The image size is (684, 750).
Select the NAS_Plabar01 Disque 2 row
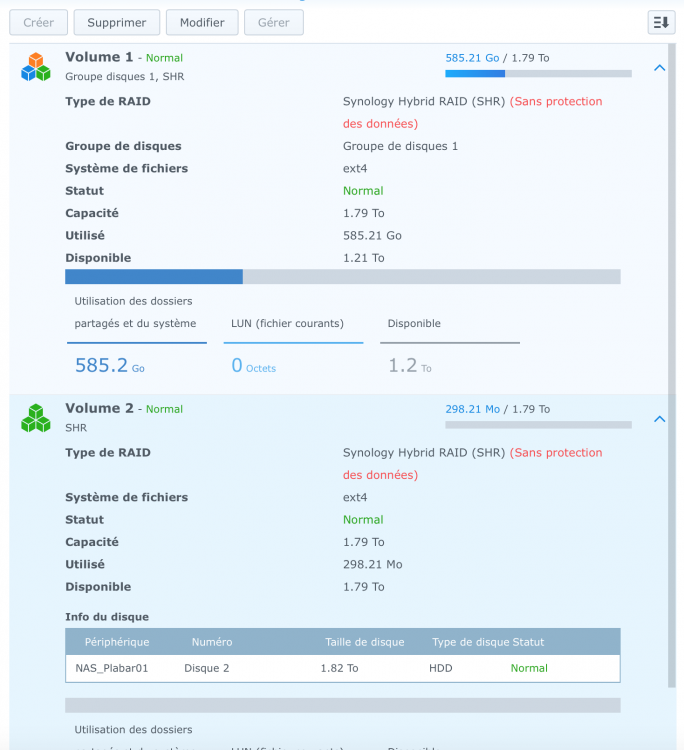coord(342,668)
